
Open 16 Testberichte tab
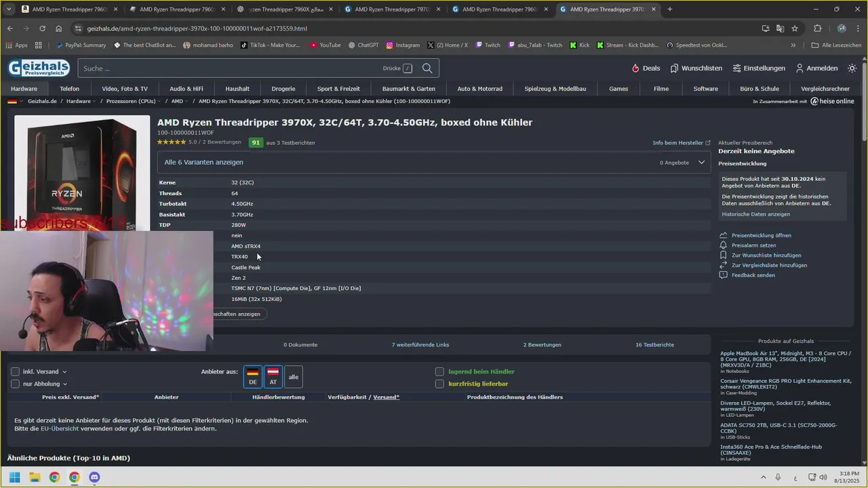654,344
